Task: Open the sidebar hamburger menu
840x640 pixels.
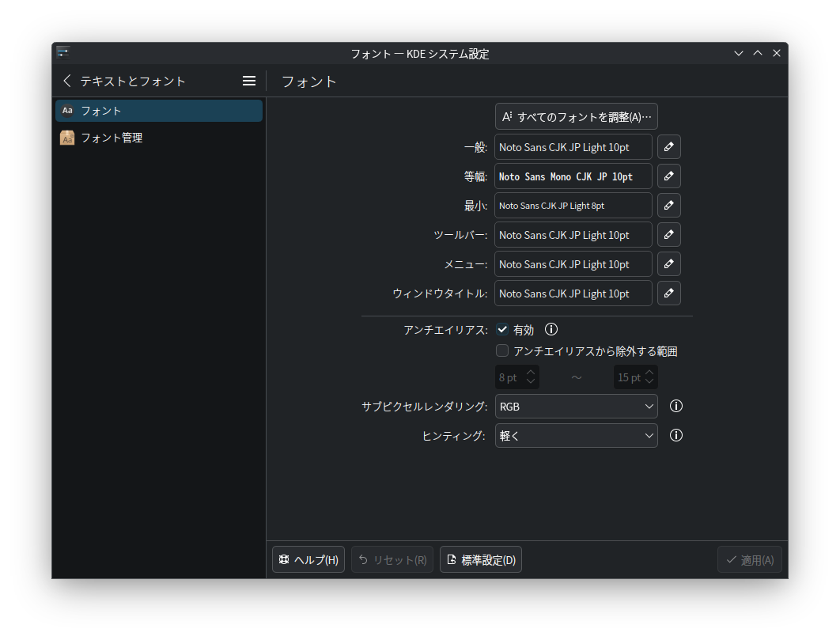Action: tap(248, 81)
